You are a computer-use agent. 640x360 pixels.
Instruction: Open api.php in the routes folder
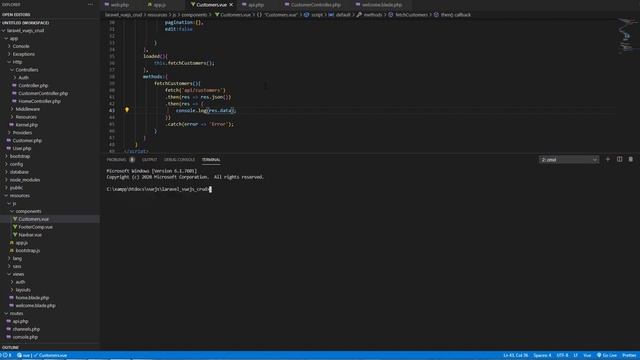(x=20, y=321)
